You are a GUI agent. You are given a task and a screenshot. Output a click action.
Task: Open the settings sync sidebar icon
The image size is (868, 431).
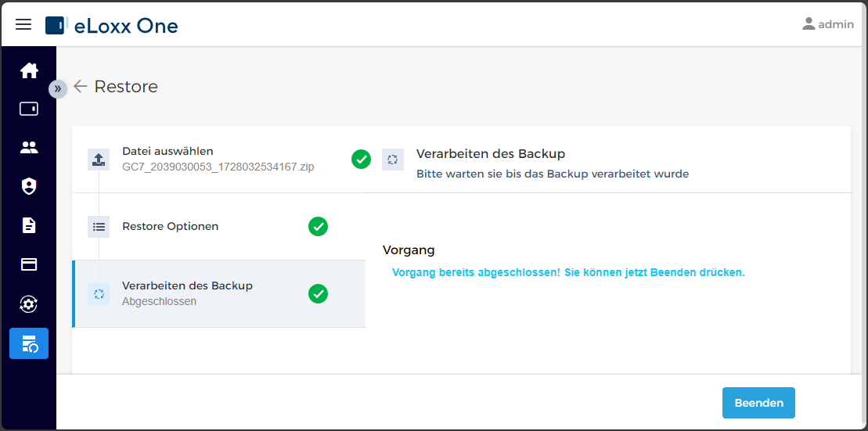[x=29, y=303]
